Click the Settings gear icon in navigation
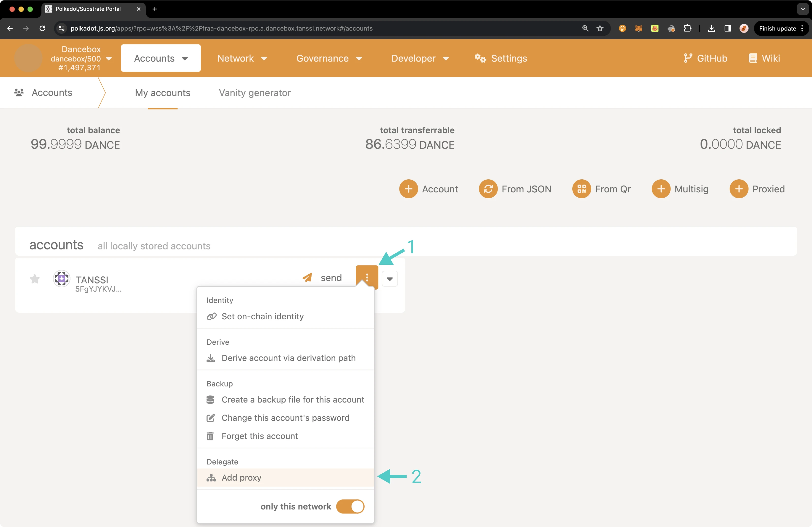 479,58
